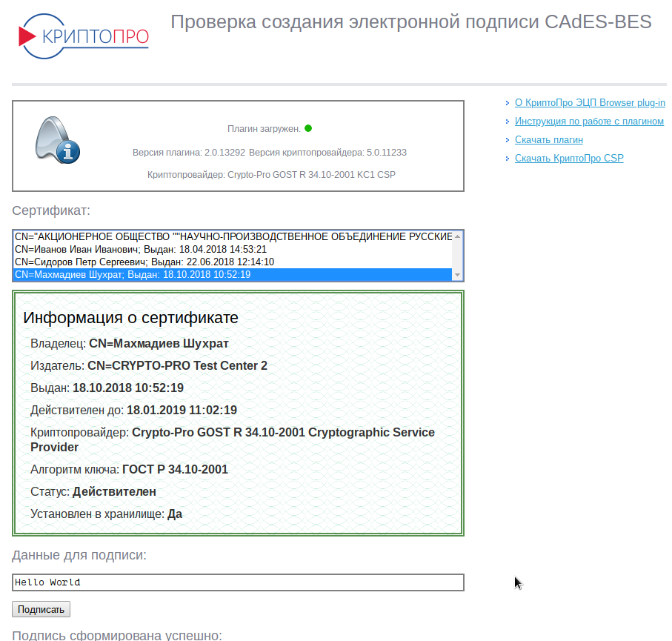672x641 pixels.
Task: Click the КриптоПро logo
Action: (x=83, y=36)
